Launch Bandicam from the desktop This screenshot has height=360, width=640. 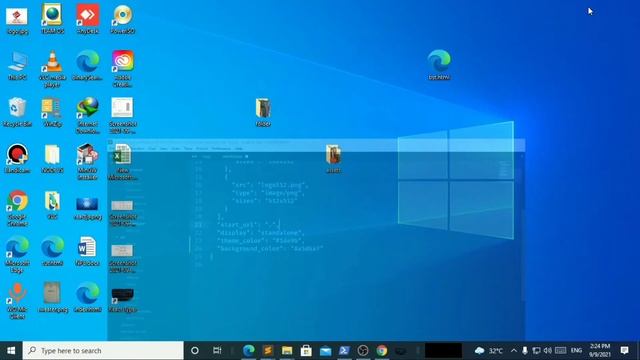17,158
